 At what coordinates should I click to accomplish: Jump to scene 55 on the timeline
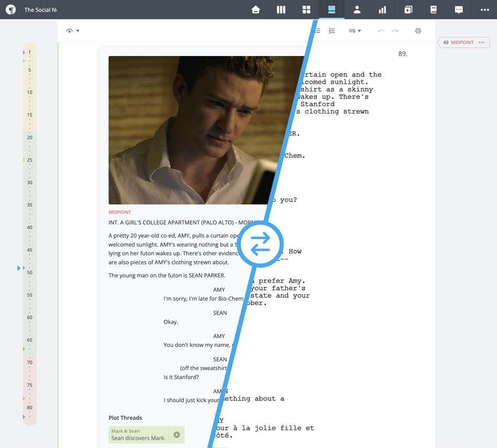pyautogui.click(x=29, y=295)
